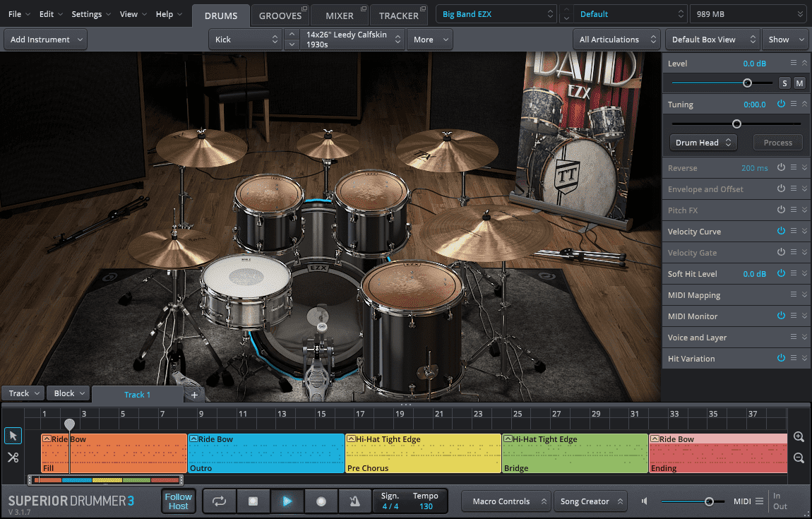The width and height of the screenshot is (812, 519).
Task: Open the Kick instrument selector
Action: [x=246, y=40]
